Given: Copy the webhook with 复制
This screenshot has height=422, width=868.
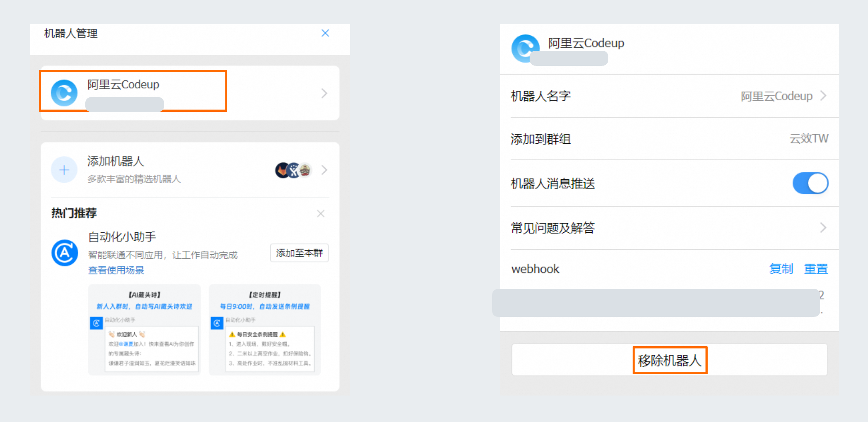Looking at the screenshot, I should tap(781, 269).
